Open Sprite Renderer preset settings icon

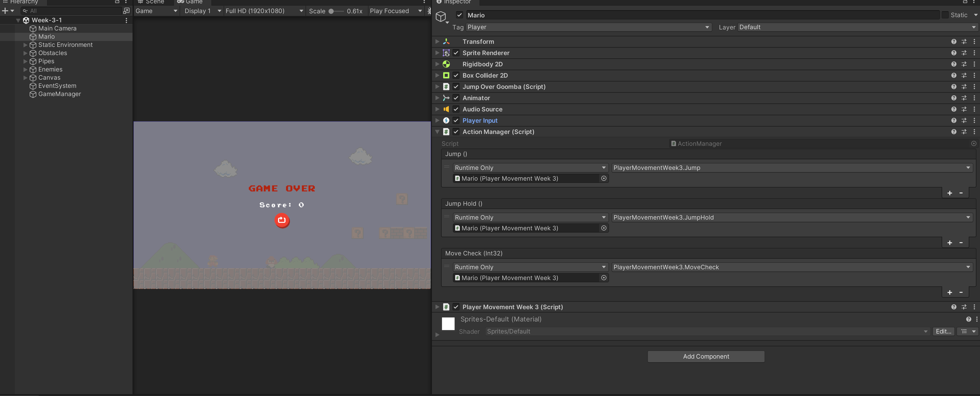tap(964, 53)
